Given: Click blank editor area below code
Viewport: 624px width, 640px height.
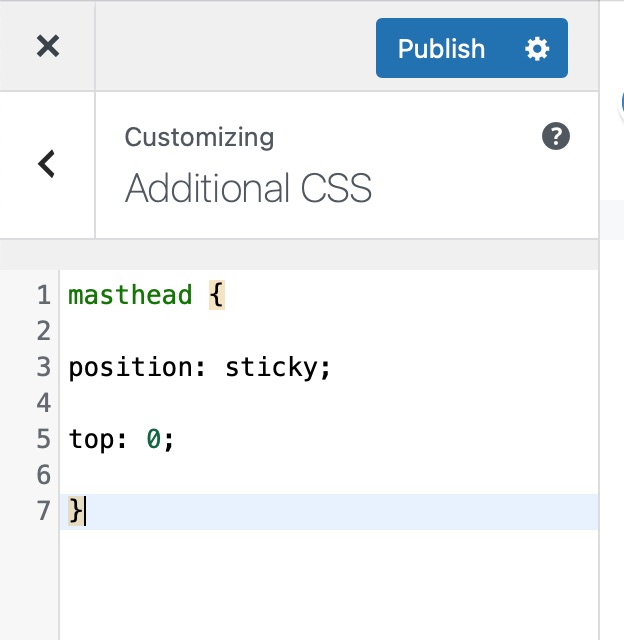Looking at the screenshot, I should (x=329, y=584).
